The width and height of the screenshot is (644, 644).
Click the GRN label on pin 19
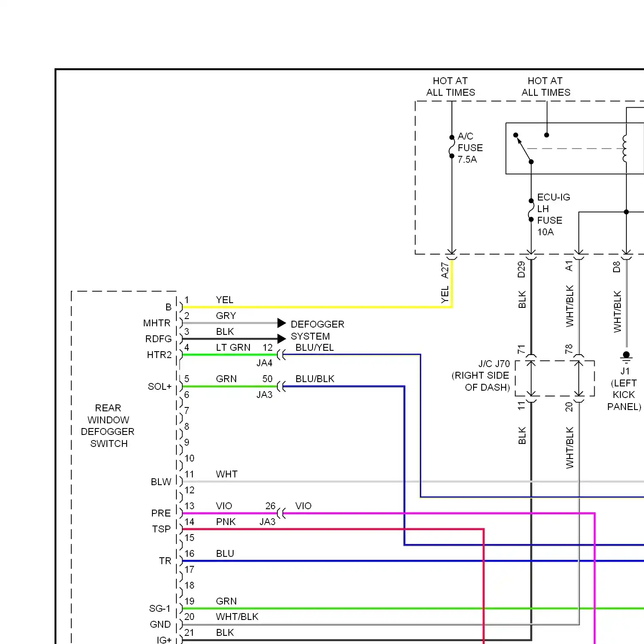(226, 601)
